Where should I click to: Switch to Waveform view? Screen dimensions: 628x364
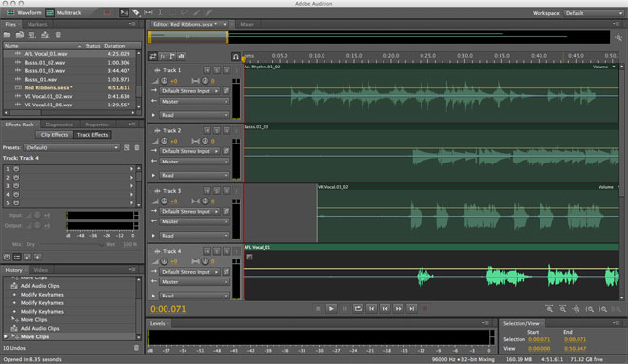[24, 12]
